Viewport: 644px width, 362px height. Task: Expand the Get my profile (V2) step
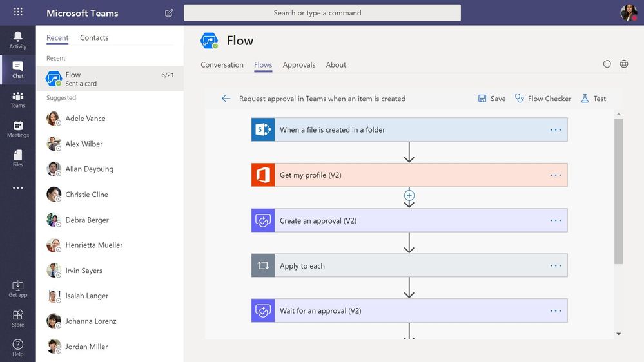[x=409, y=175]
